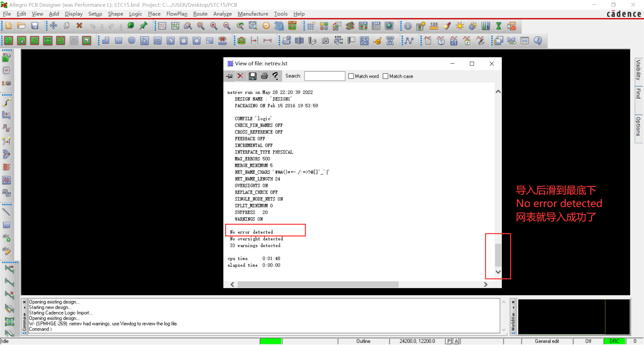
Task: Click the testpoint TP icon
Action: pyautogui.click(x=377, y=41)
